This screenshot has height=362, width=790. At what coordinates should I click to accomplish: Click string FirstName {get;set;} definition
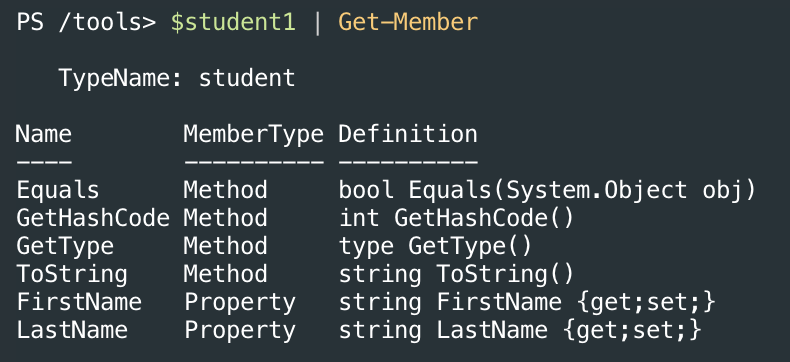527,303
